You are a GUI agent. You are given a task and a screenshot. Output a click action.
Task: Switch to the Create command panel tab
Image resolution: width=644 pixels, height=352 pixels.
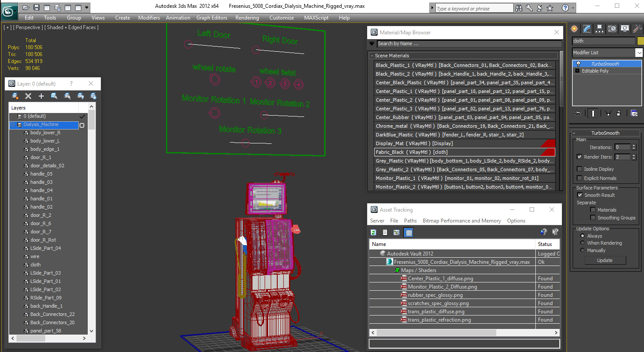pos(575,29)
